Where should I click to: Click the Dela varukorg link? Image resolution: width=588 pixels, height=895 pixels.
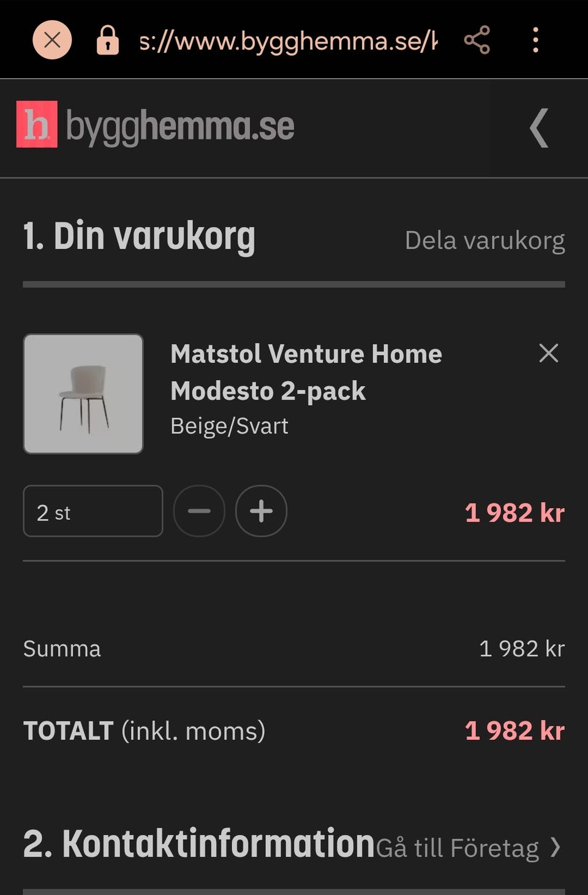484,241
